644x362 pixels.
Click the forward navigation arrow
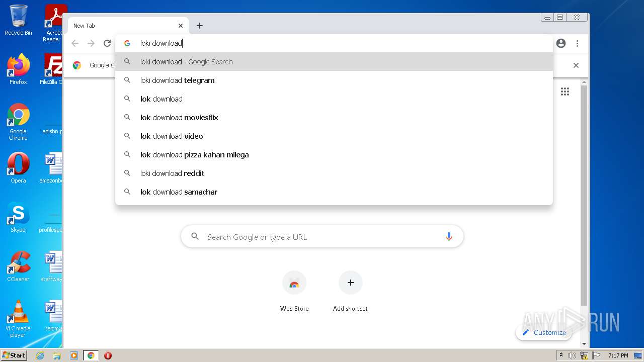pyautogui.click(x=91, y=43)
